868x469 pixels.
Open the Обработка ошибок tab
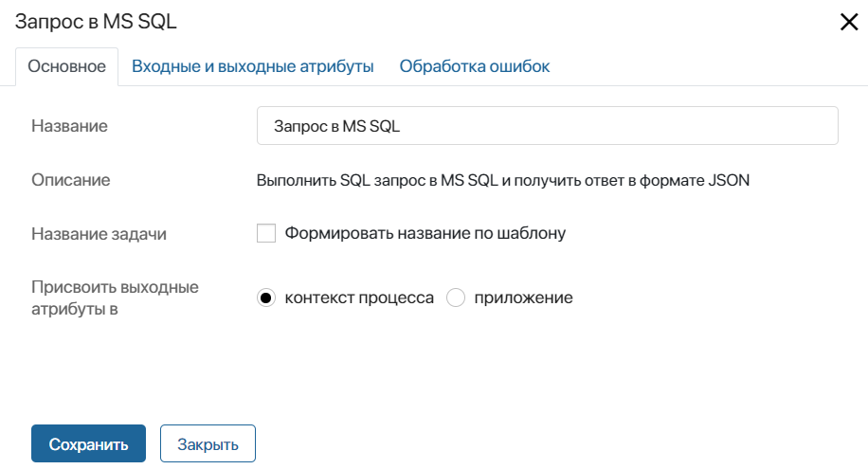[475, 66]
